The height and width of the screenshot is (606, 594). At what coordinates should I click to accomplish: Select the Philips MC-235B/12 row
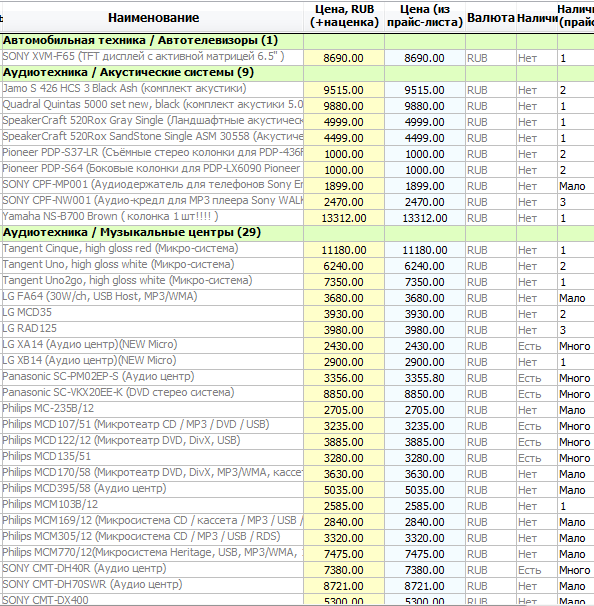297,410
